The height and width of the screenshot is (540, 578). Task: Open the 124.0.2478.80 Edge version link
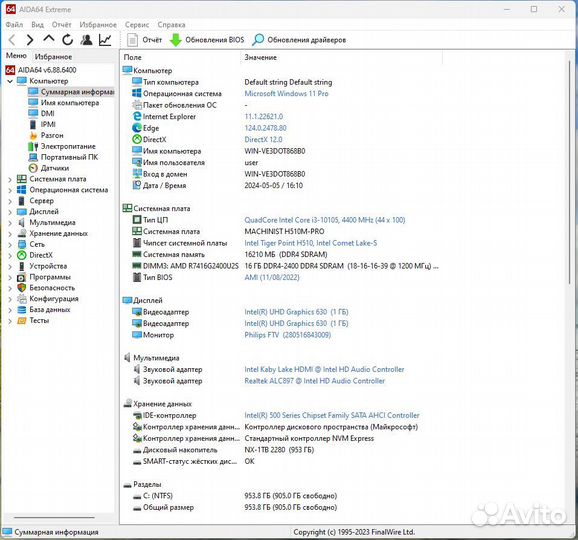coord(265,128)
